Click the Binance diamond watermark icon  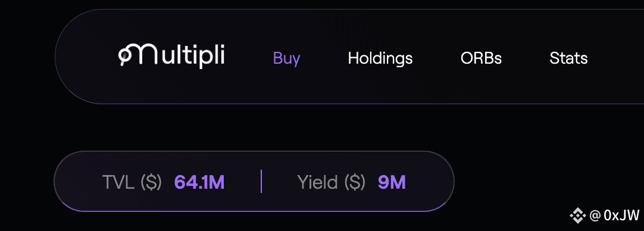click(x=579, y=214)
